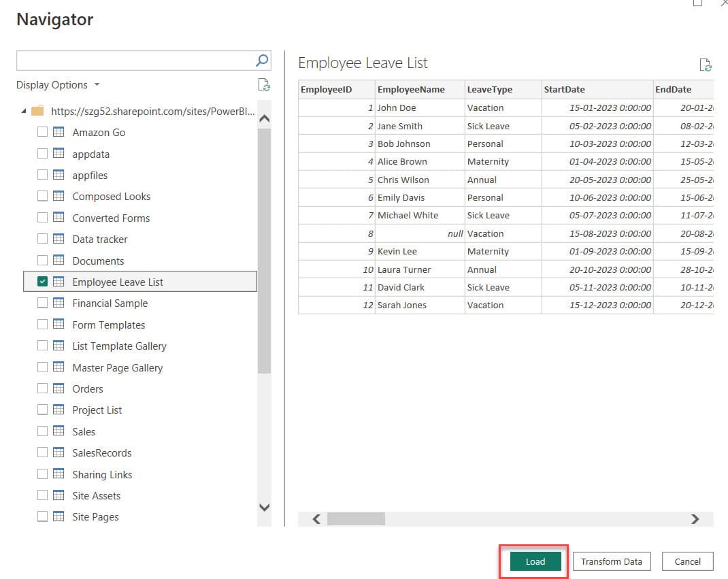Collapse the SharePoint site tree node
The image size is (728, 579).
[23, 111]
